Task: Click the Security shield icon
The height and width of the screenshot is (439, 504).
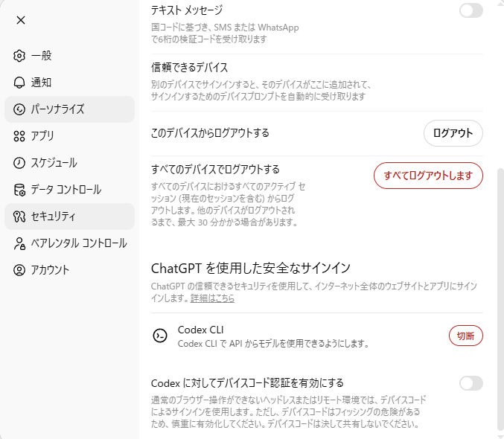Action: pos(19,217)
